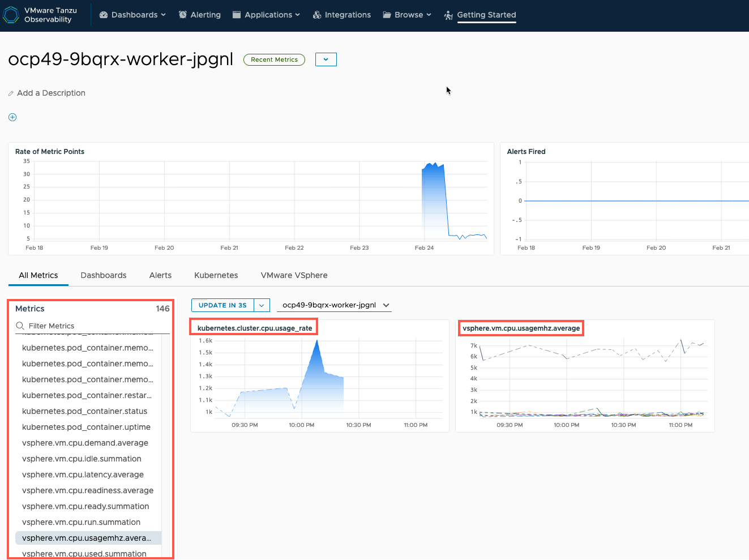Switch to the VMware VSphere tab
749x560 pixels.
click(294, 275)
